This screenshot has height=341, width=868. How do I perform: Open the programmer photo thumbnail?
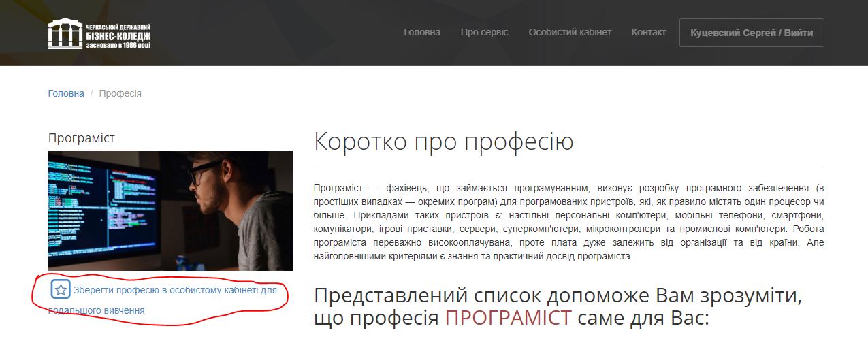click(171, 211)
